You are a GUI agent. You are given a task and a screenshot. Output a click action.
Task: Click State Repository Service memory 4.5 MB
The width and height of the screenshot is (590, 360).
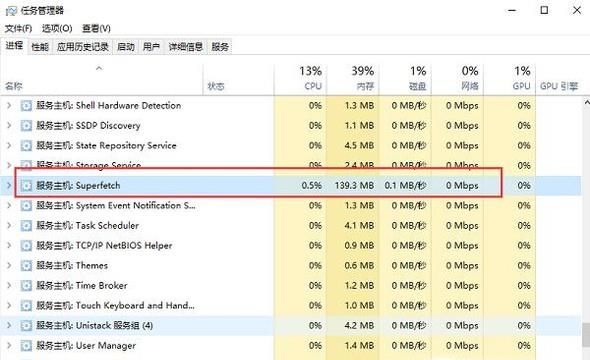coord(359,146)
